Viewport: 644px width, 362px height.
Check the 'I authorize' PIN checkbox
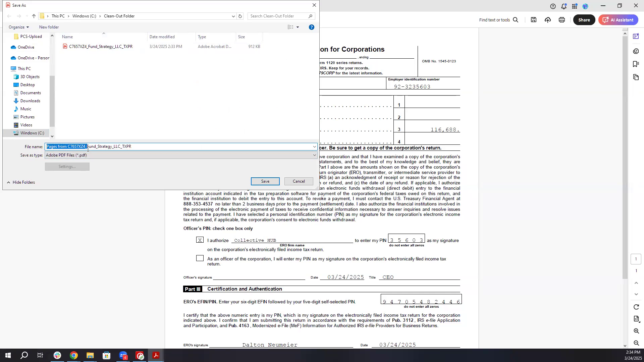pyautogui.click(x=200, y=240)
